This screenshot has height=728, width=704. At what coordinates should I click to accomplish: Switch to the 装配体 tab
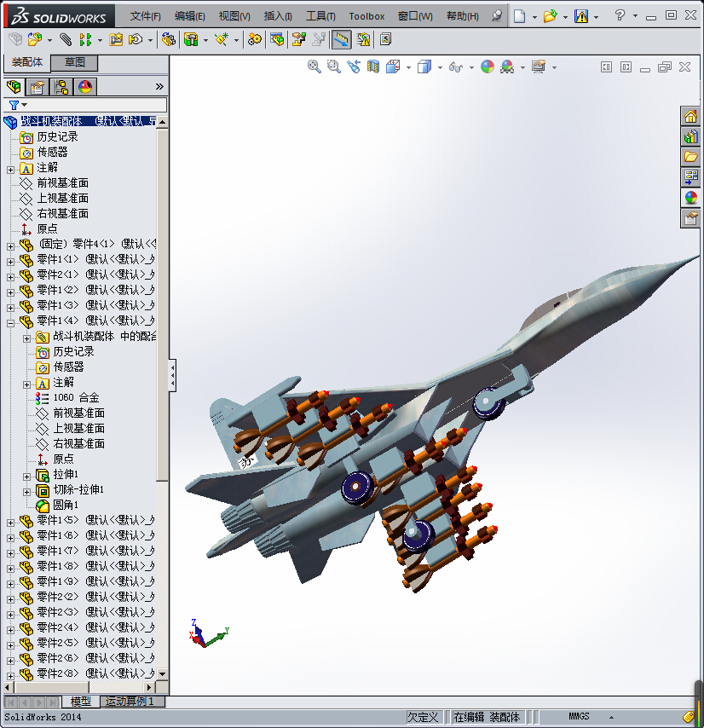(27, 62)
